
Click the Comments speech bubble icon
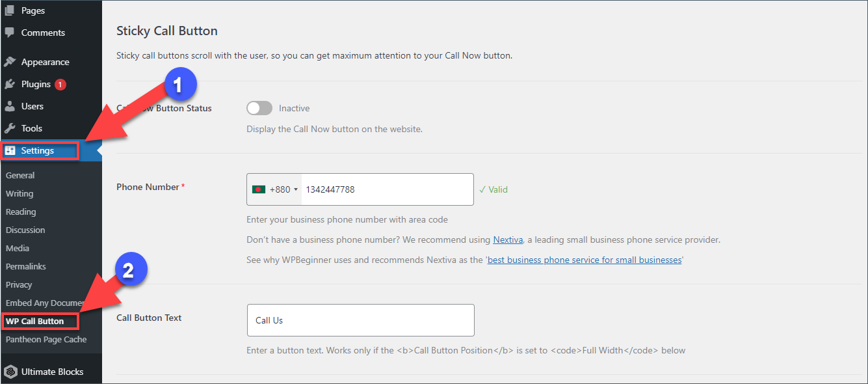tap(10, 33)
